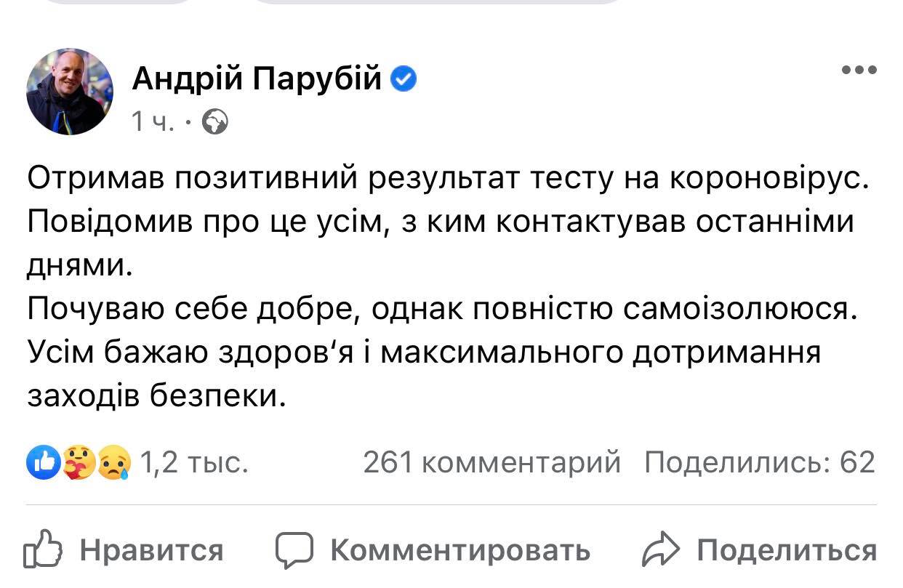Click the sad crying reaction emoji

coord(114,462)
